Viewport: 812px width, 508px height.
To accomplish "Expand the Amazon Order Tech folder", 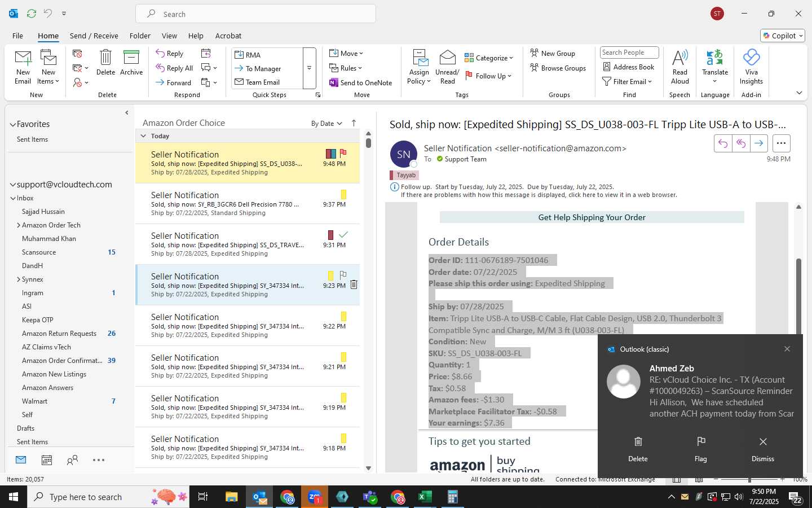I will pyautogui.click(x=19, y=225).
